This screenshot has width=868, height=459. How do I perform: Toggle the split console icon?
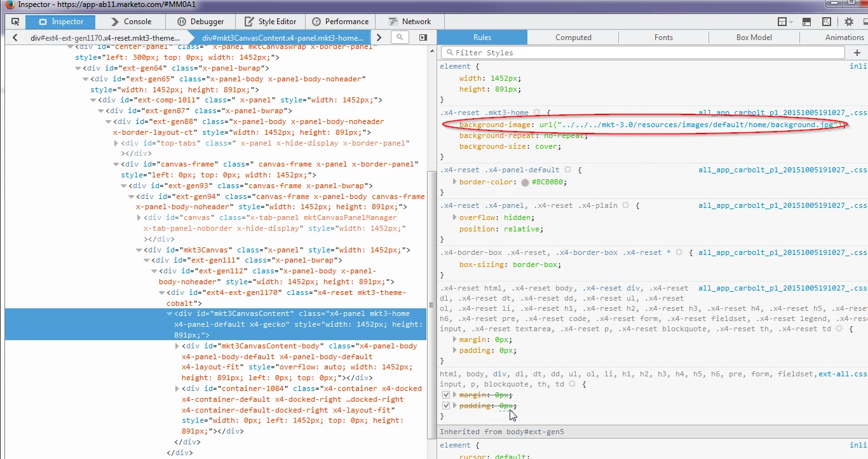[x=807, y=22]
